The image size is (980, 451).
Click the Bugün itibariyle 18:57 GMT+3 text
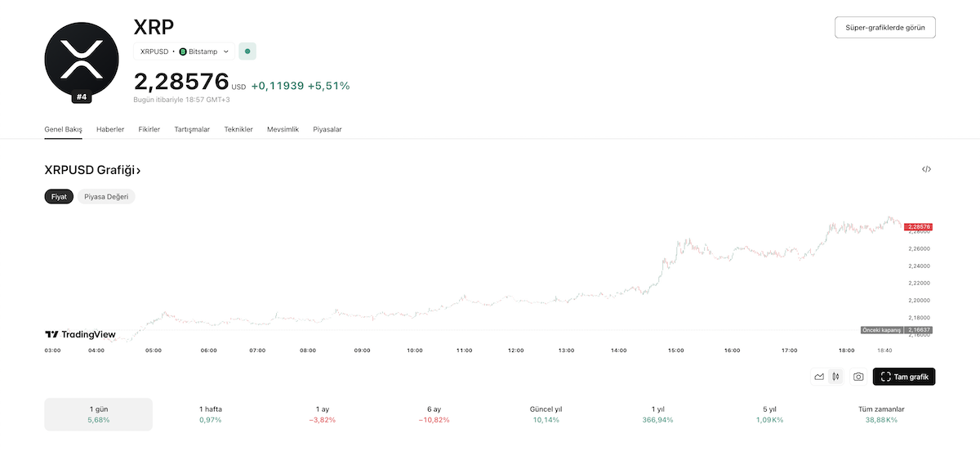coord(182,100)
